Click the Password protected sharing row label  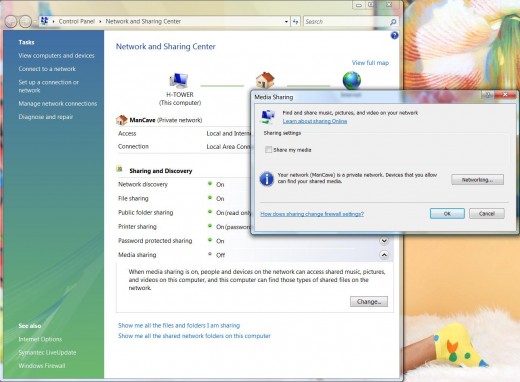click(155, 241)
